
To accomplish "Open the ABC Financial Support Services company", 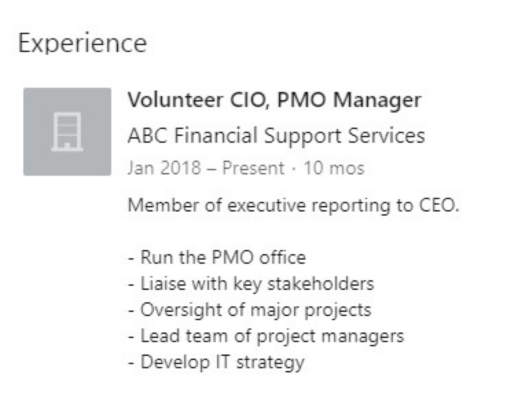I will 276,136.
